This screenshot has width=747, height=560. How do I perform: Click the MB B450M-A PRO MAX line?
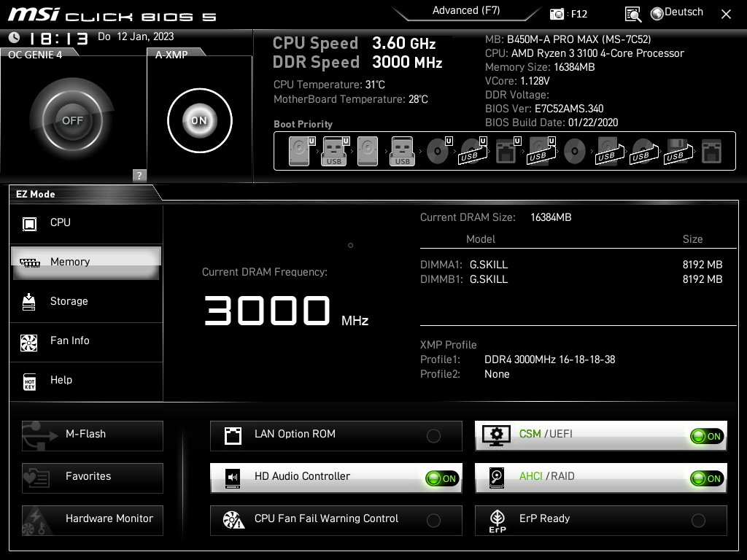568,39
